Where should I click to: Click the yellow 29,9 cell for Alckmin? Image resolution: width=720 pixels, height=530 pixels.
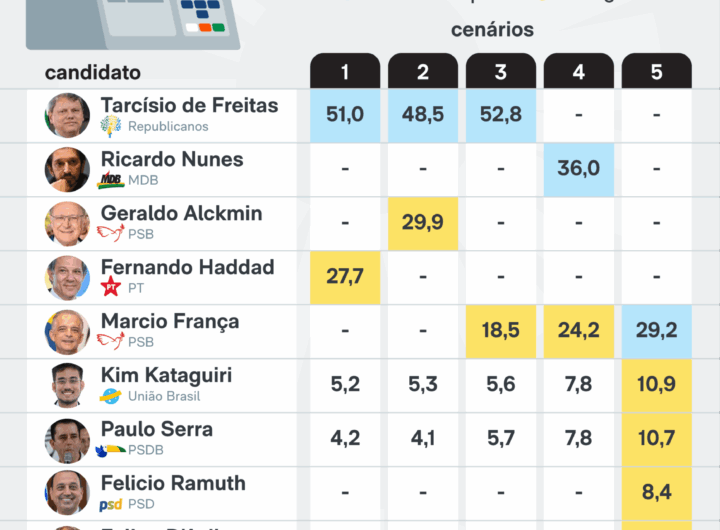[x=423, y=223]
